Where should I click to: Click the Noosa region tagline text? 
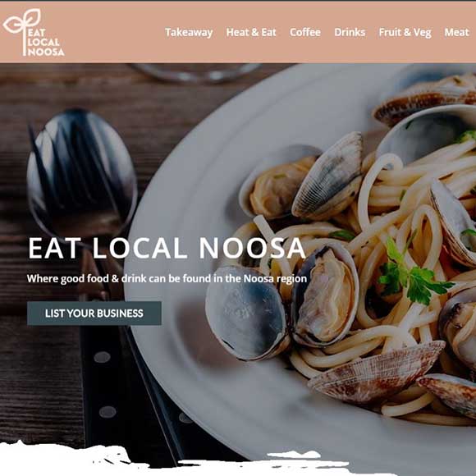(167, 279)
